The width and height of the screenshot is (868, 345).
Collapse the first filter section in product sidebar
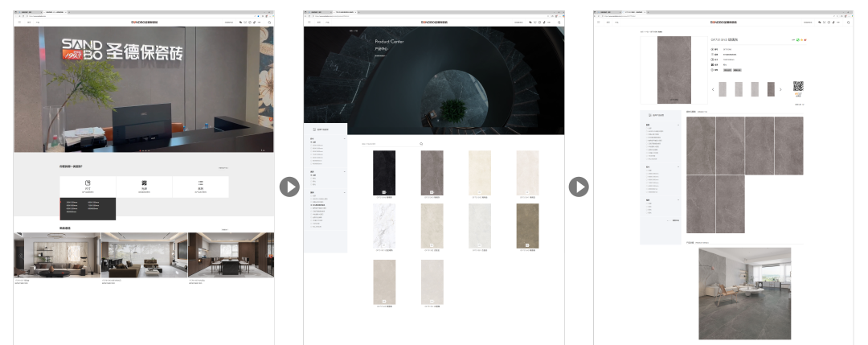tap(346, 138)
